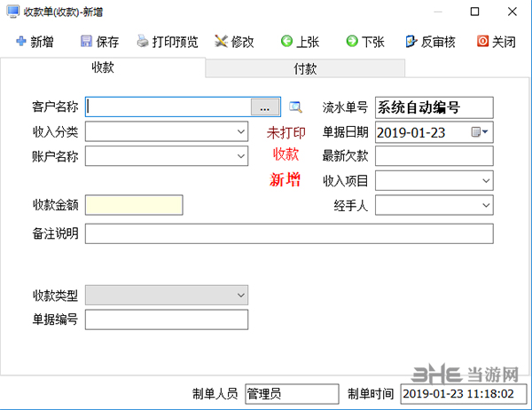Expand the 经手人 dropdown

[486, 205]
